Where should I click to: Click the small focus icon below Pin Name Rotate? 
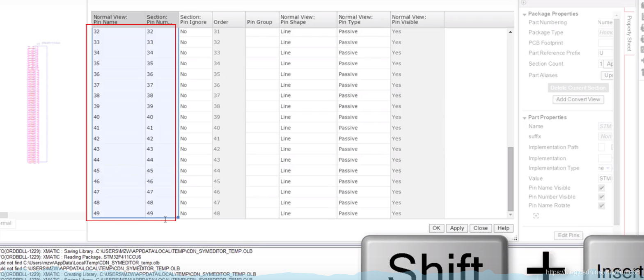536,216
